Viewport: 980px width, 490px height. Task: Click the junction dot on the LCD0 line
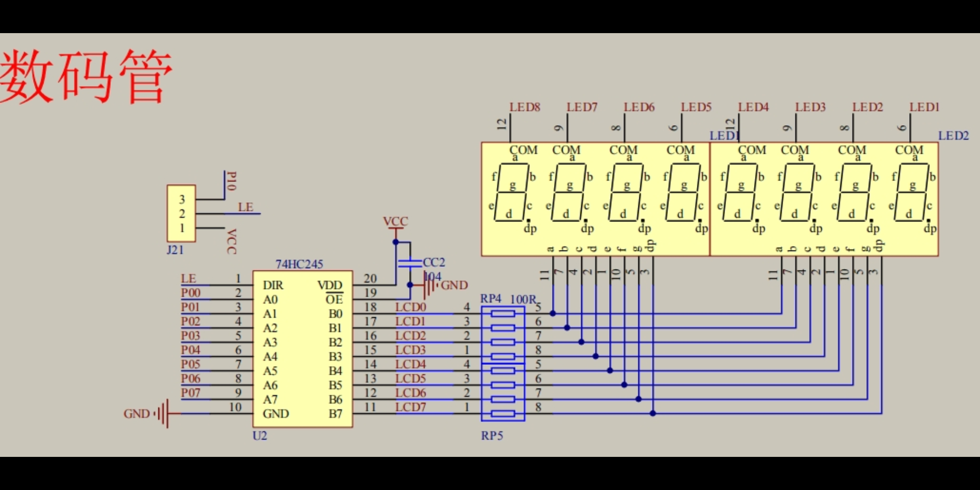click(553, 314)
